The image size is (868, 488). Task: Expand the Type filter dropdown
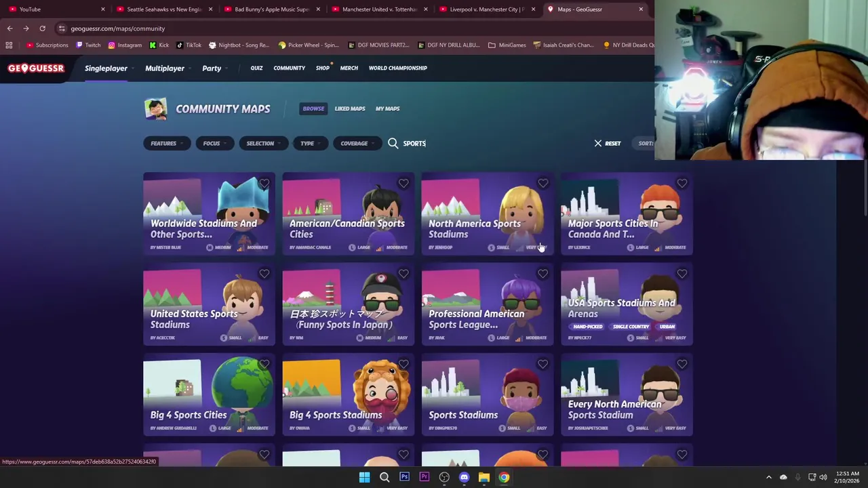pyautogui.click(x=311, y=143)
